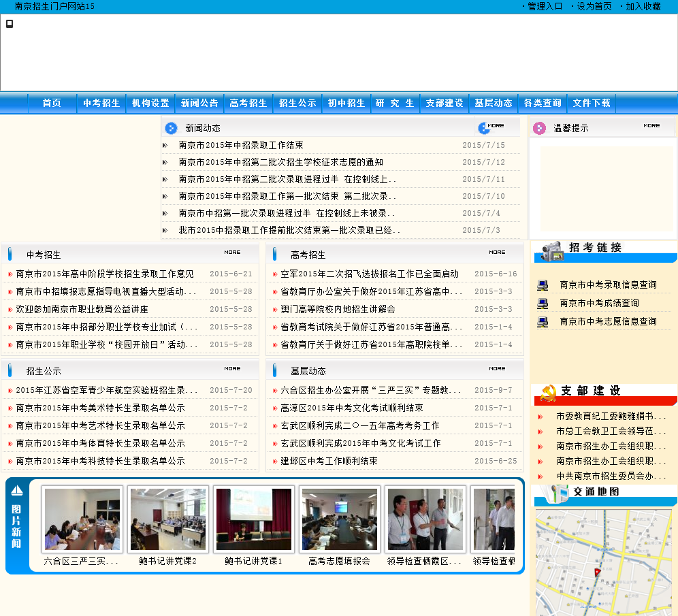Open the 南京市中考录取信息查询 link
This screenshot has height=616, width=678.
click(x=608, y=285)
